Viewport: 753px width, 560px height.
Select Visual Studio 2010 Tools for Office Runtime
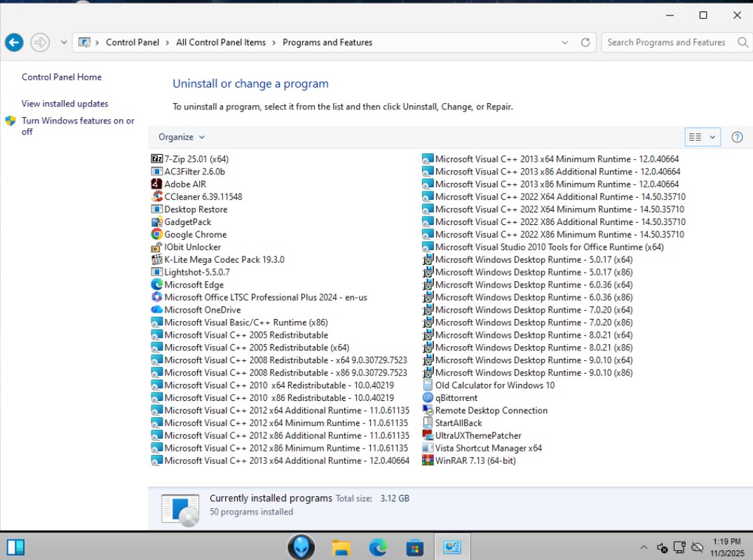point(543,247)
